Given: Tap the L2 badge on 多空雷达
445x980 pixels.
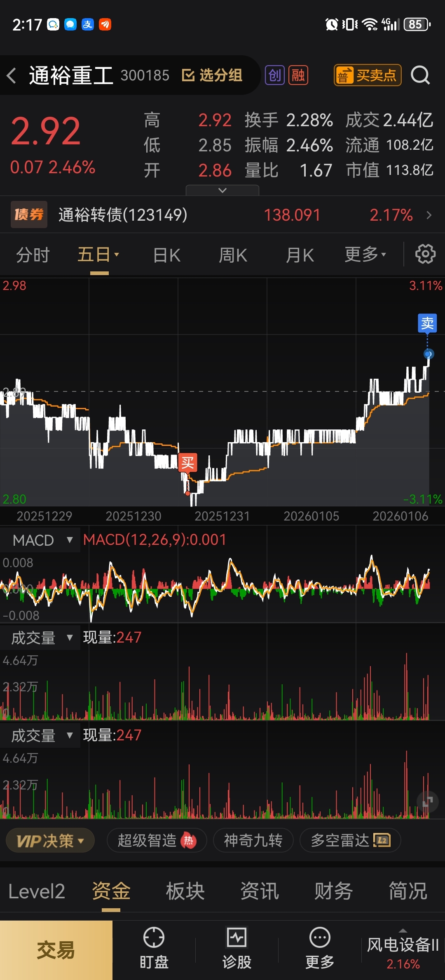Looking at the screenshot, I should tap(382, 840).
